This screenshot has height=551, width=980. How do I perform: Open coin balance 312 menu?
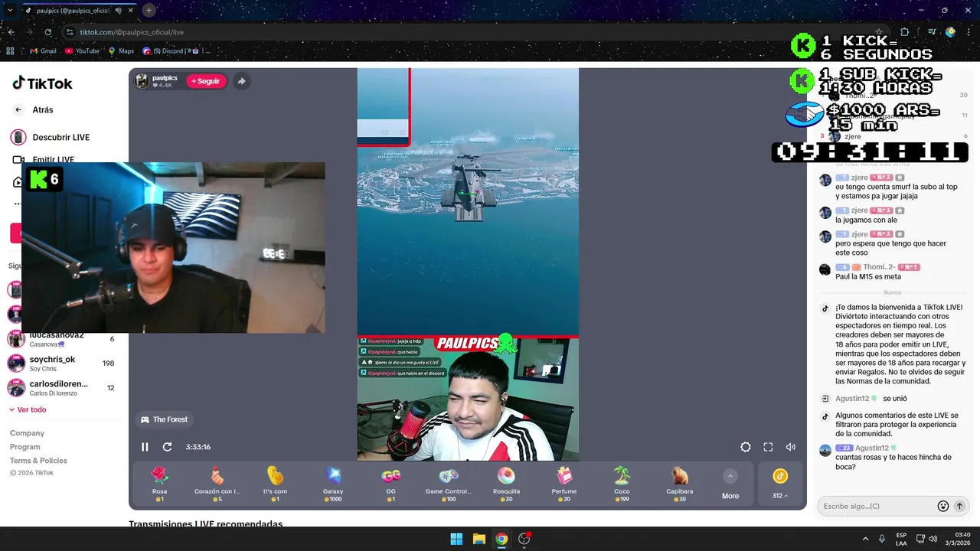780,484
